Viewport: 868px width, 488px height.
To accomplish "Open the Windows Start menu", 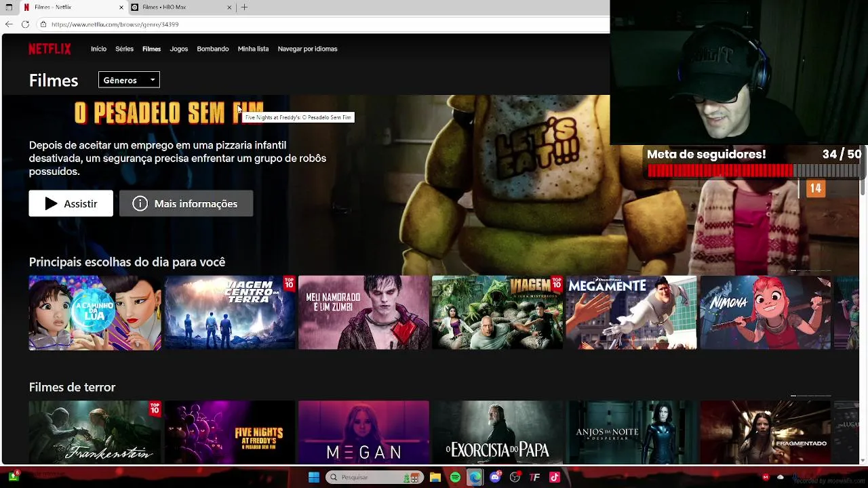I will [314, 477].
